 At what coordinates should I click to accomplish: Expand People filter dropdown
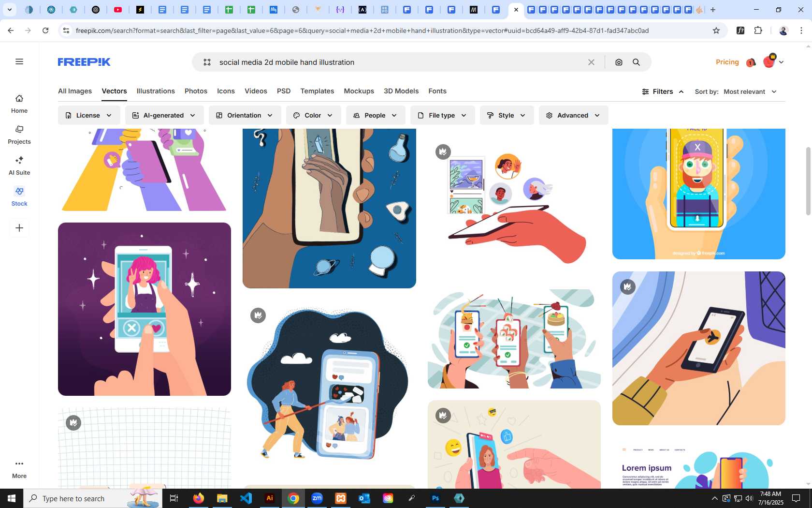[376, 115]
